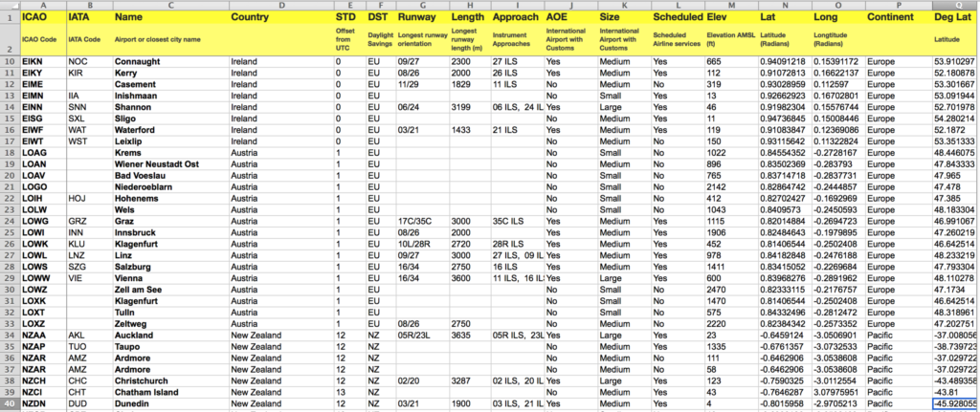The height and width of the screenshot is (412, 980).
Task: Click the highlighted Dunedin latitude cell
Action: click(x=954, y=405)
